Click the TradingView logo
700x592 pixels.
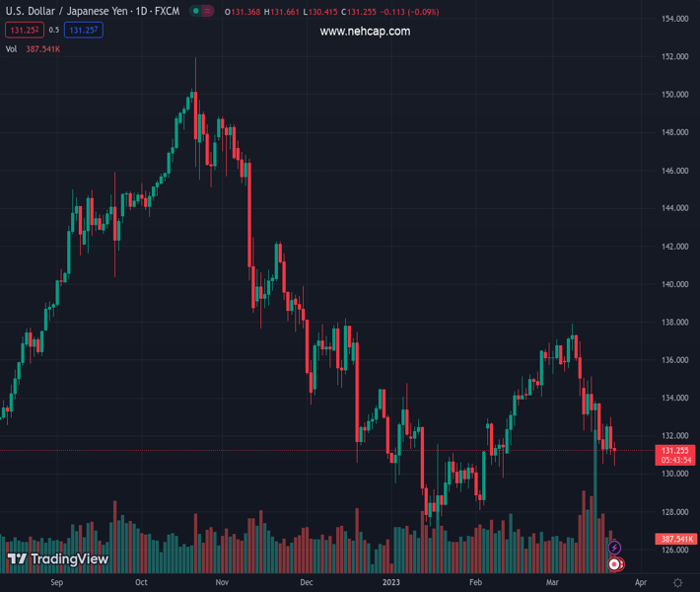tap(58, 559)
